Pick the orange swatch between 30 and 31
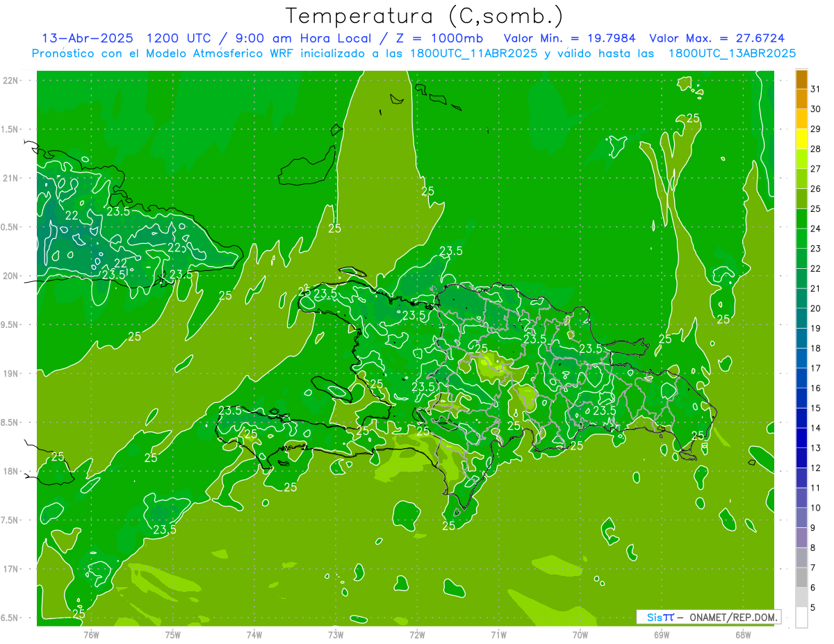The height and width of the screenshot is (644, 834). click(801, 99)
